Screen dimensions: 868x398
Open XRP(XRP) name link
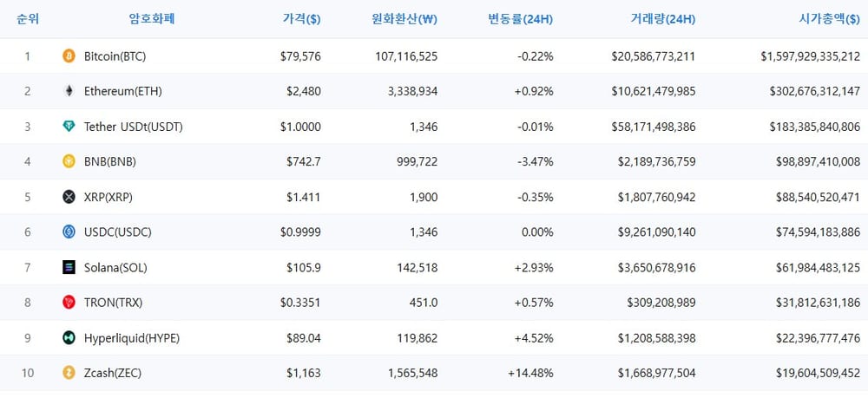[x=108, y=198]
